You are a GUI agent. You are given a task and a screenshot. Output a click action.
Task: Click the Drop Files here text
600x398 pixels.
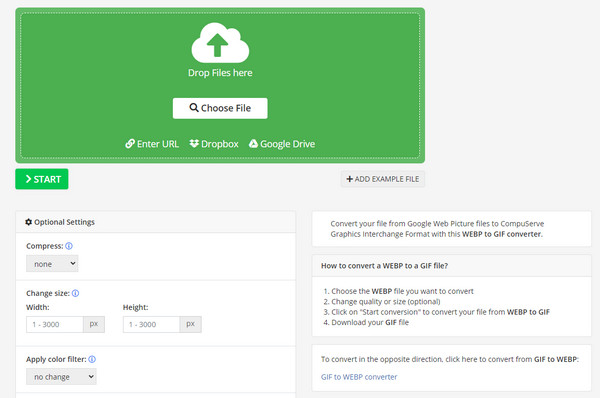point(220,73)
